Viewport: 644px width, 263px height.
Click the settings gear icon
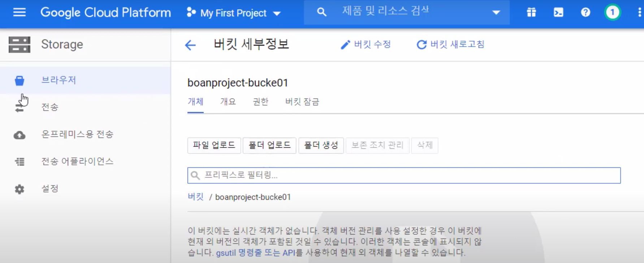tap(20, 189)
